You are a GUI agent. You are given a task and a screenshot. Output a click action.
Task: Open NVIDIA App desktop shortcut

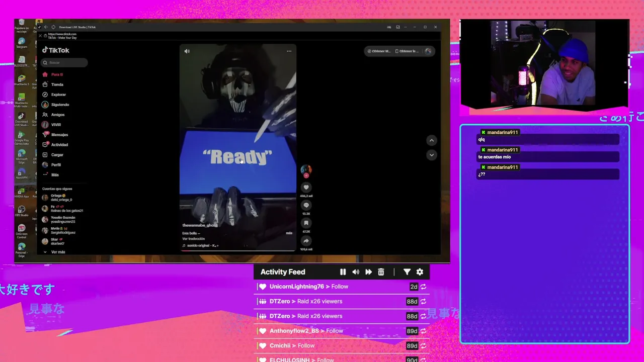21,193
